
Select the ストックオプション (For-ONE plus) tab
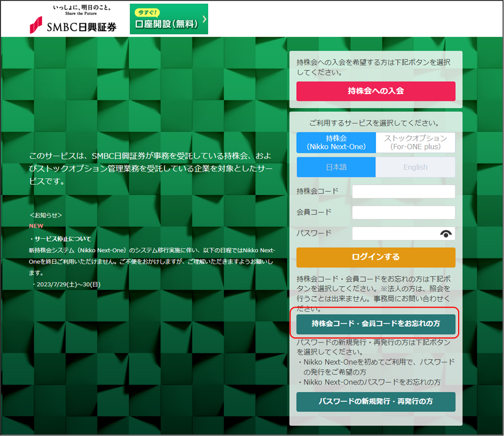pyautogui.click(x=415, y=142)
